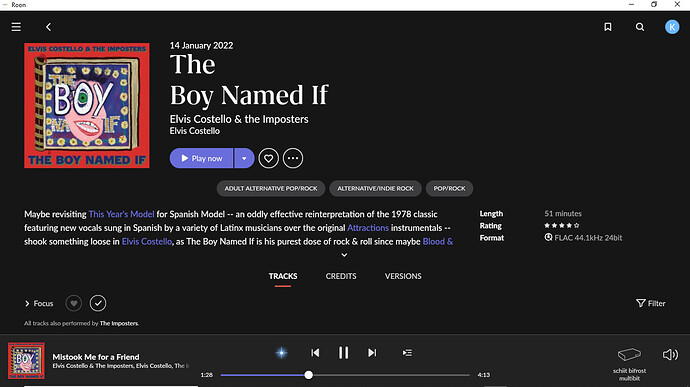Open the schiit bifrost multibit zone picker
Viewport: 690px width, 387px height.
pos(629,364)
